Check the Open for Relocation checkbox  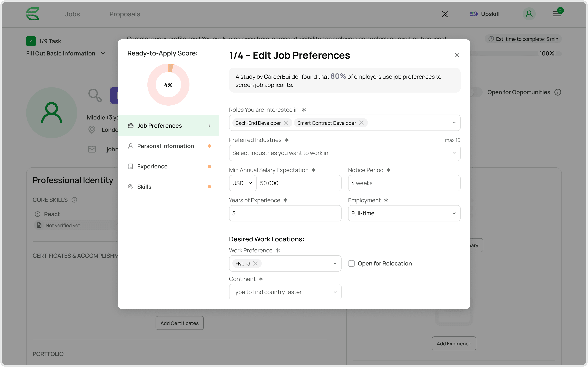coord(351,263)
